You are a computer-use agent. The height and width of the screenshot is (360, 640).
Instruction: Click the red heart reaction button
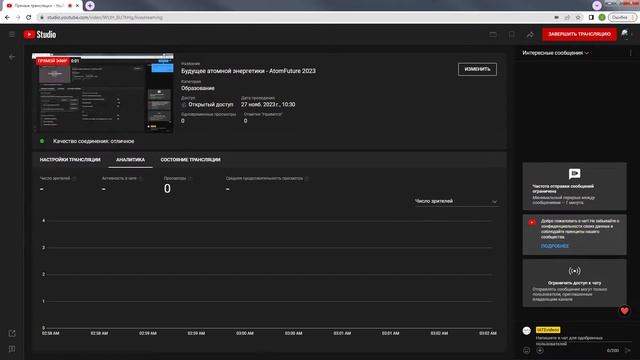(624, 311)
